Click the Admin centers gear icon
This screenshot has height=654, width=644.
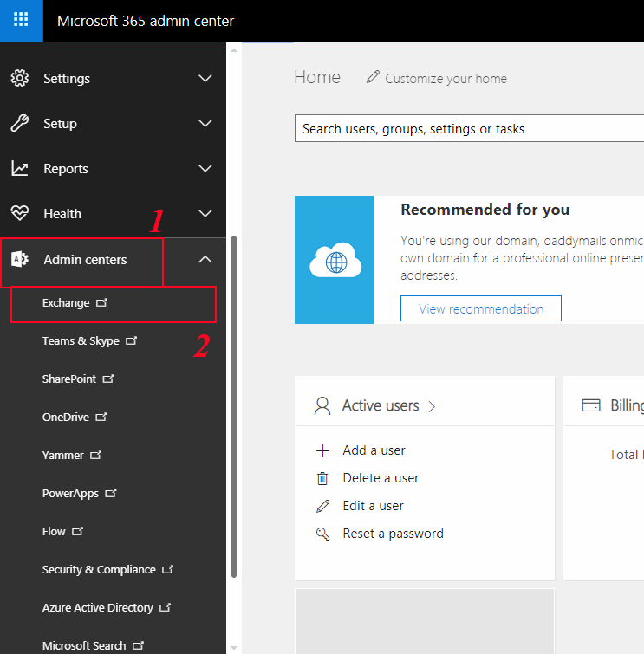point(20,259)
